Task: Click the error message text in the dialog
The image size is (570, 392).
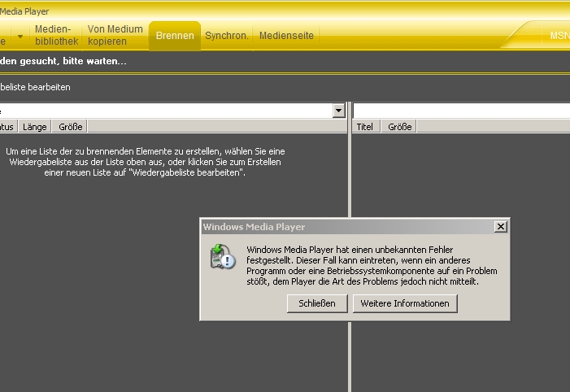Action: 372,265
